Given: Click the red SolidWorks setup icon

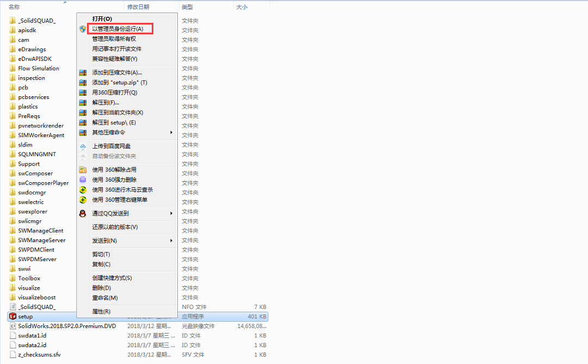Looking at the screenshot, I should [13, 316].
